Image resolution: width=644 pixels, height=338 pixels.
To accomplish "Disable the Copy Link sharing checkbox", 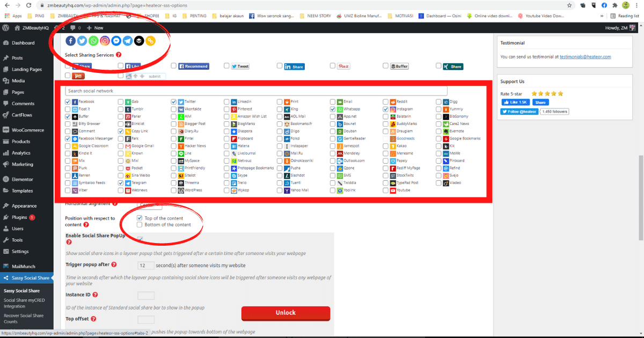I will pos(120,131).
